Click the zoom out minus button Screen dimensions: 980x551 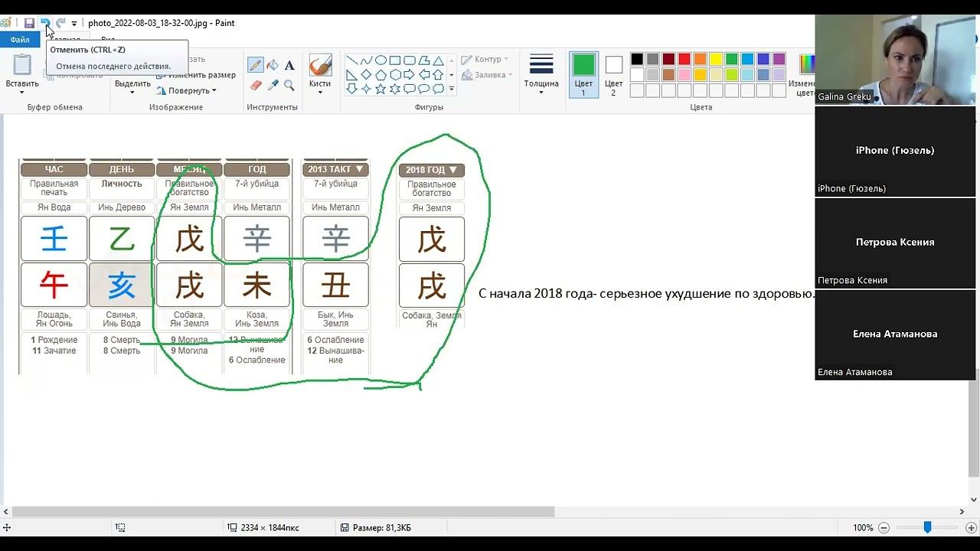click(884, 527)
